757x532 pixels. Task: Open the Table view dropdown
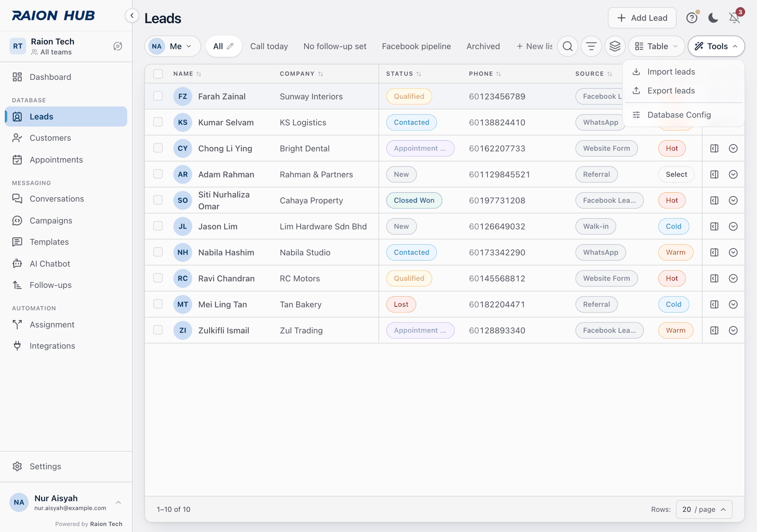tap(656, 46)
